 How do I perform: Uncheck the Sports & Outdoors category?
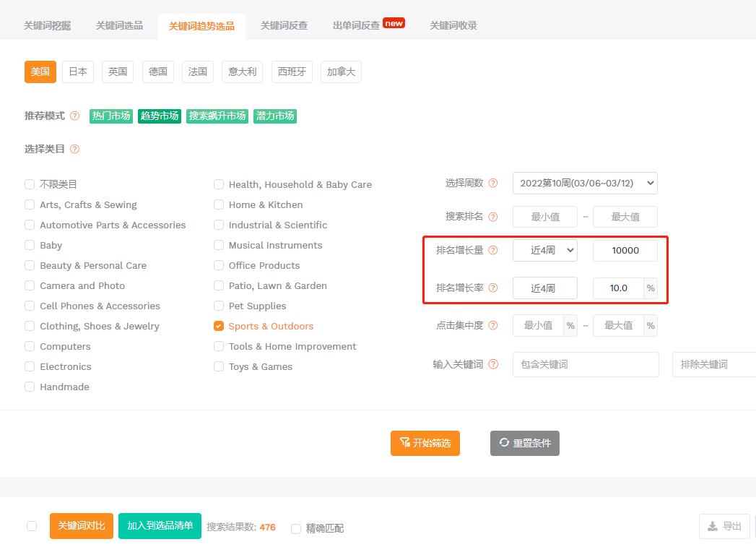tap(218, 326)
